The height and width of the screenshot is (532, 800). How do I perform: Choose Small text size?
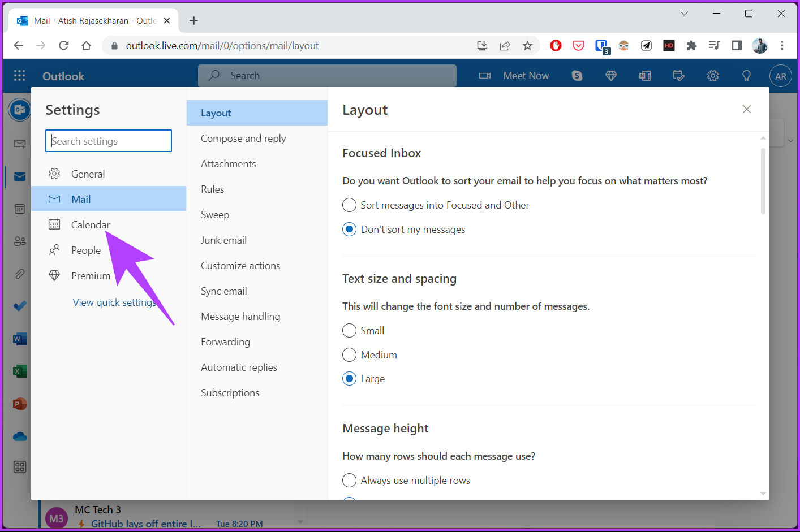pyautogui.click(x=363, y=331)
